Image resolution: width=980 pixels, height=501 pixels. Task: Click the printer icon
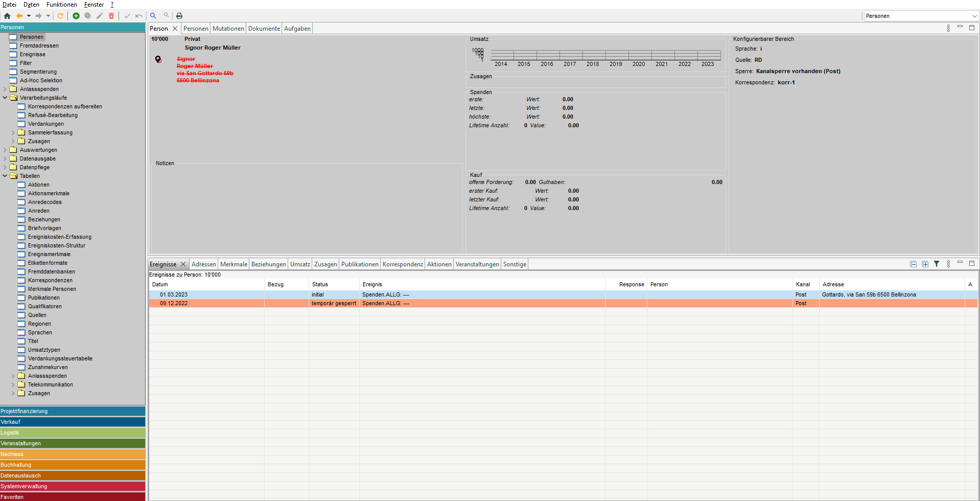179,16
